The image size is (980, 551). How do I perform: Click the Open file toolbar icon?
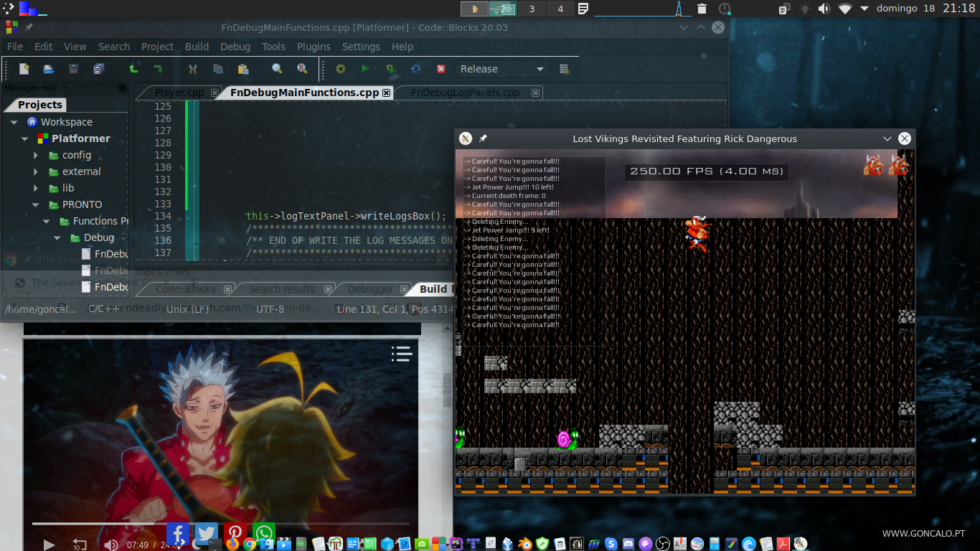coord(48,69)
